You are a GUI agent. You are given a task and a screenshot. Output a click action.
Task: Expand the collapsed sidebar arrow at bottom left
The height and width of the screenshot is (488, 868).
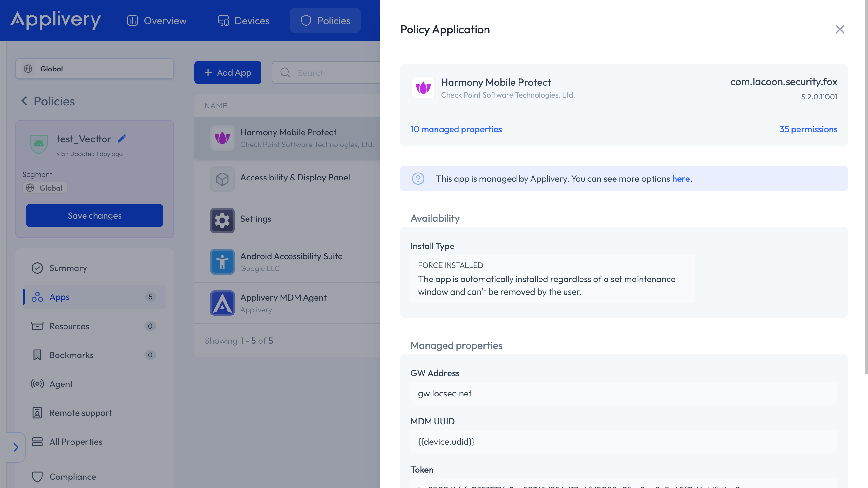click(16, 447)
